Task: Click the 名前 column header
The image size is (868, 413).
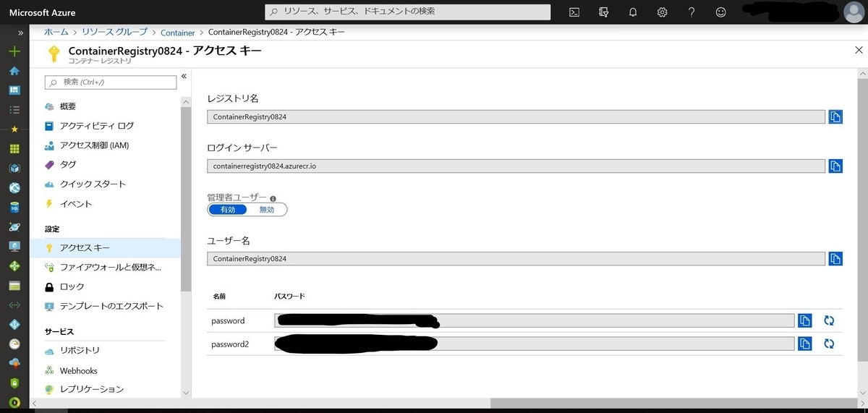Action: (219, 297)
